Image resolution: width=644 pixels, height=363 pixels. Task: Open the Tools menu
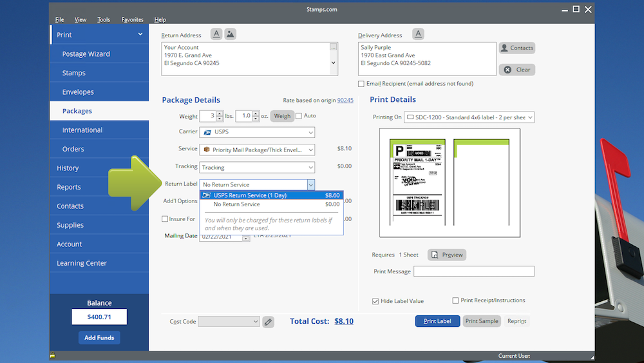click(104, 20)
